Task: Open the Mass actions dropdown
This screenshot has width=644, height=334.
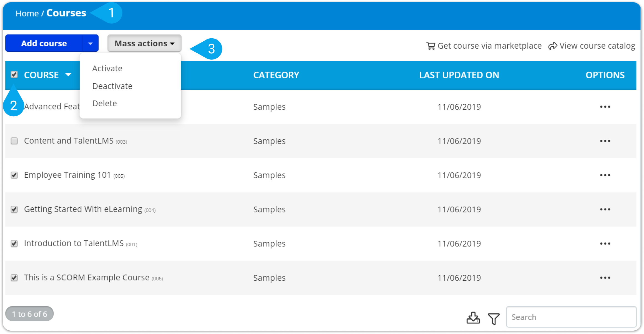Action: pos(144,43)
